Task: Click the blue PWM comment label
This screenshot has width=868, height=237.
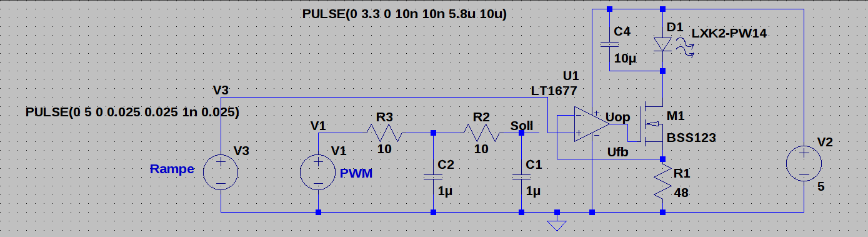Action: [x=356, y=173]
